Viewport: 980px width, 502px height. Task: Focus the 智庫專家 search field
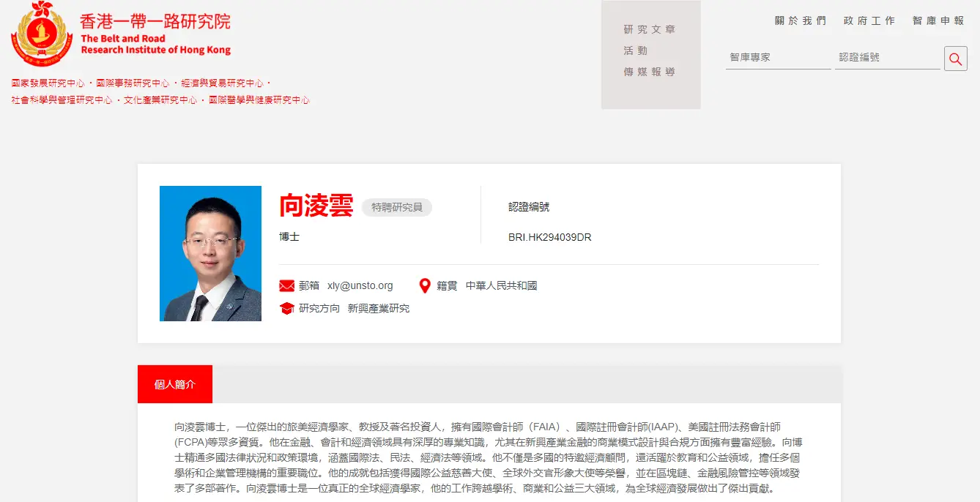pos(778,57)
